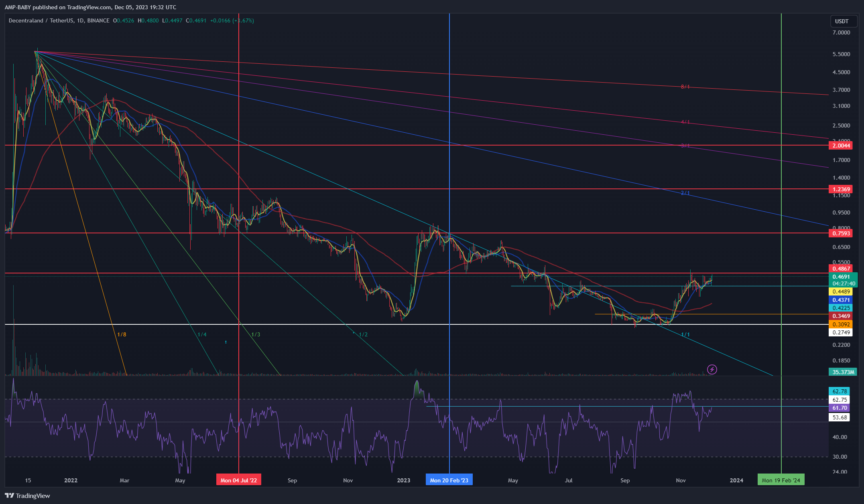The height and width of the screenshot is (504, 864).
Task: Click the 1/1 Gann fan label
Action: pyautogui.click(x=685, y=334)
